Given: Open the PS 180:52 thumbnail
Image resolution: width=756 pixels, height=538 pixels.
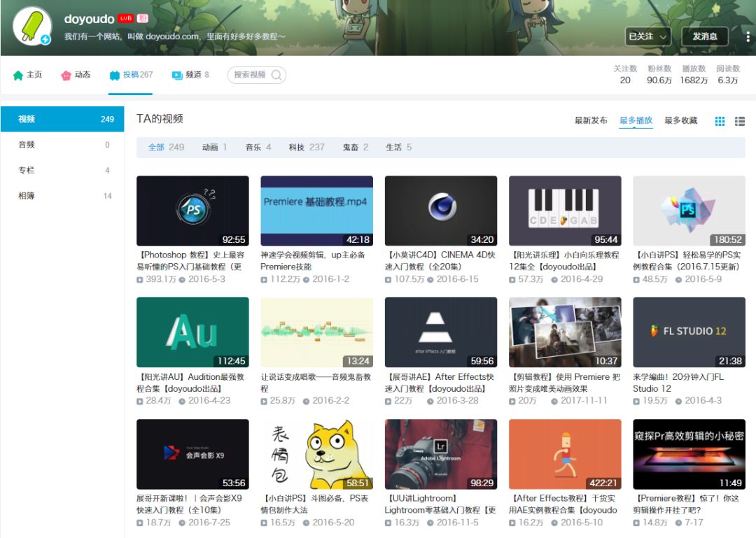Looking at the screenshot, I should (x=689, y=211).
